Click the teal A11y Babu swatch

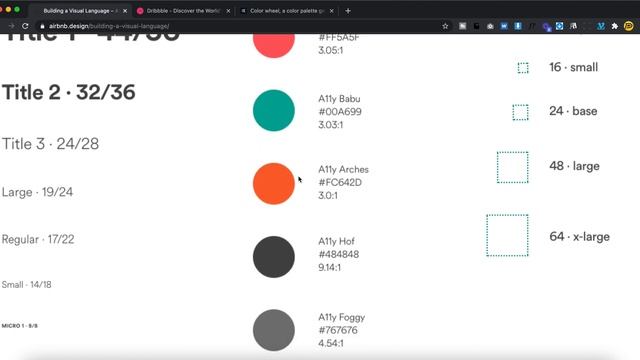click(x=273, y=111)
